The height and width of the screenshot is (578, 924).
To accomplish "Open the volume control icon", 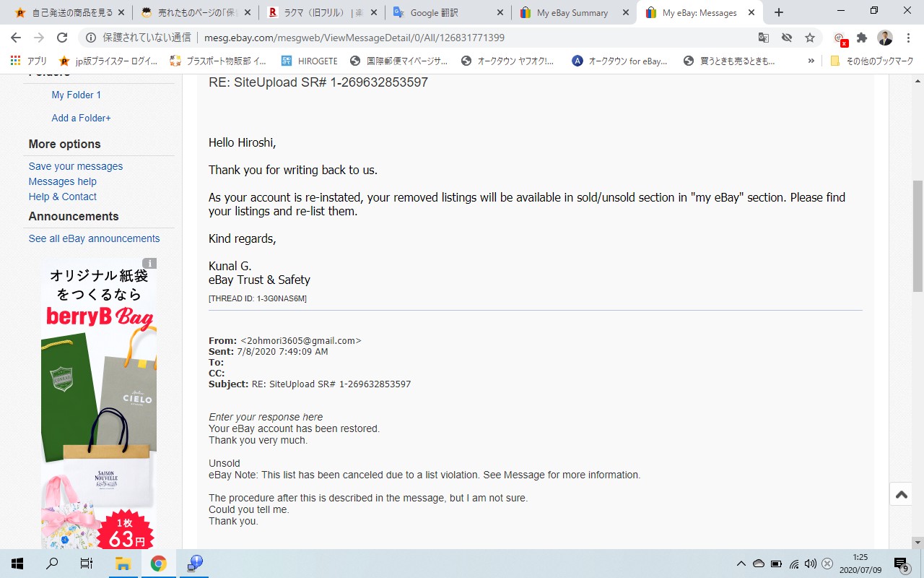I will [810, 564].
